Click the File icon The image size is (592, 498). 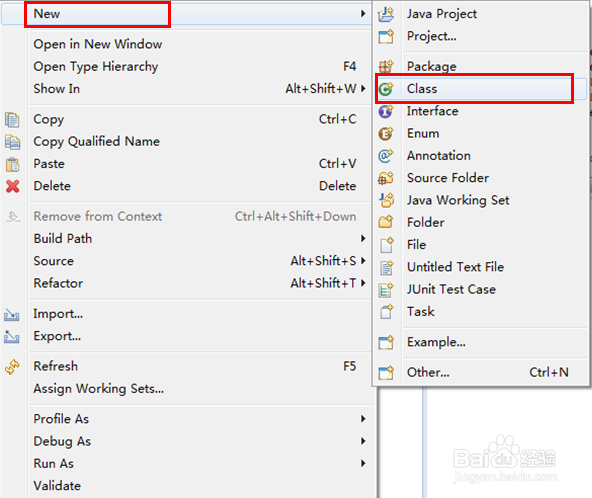click(x=386, y=245)
